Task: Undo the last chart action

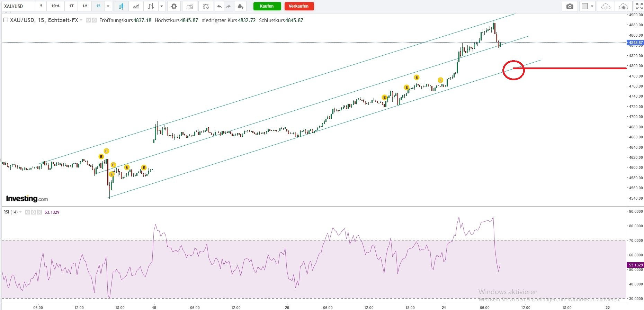Action: [x=219, y=6]
